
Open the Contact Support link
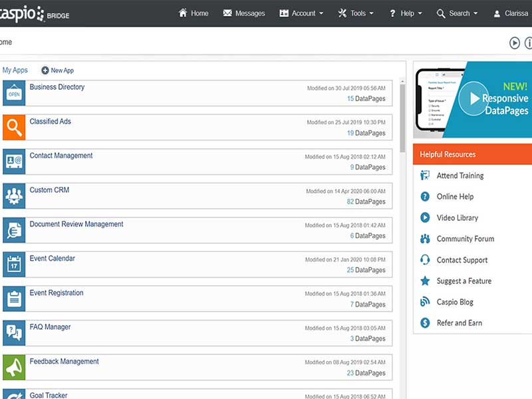(462, 260)
